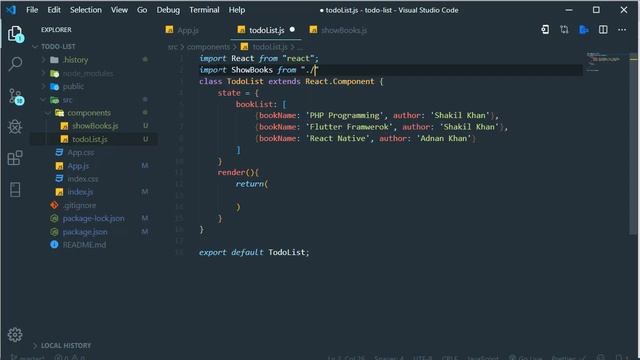Screen dimensions: 640x360
Task: Place cursor on import React line
Action: [259, 58]
